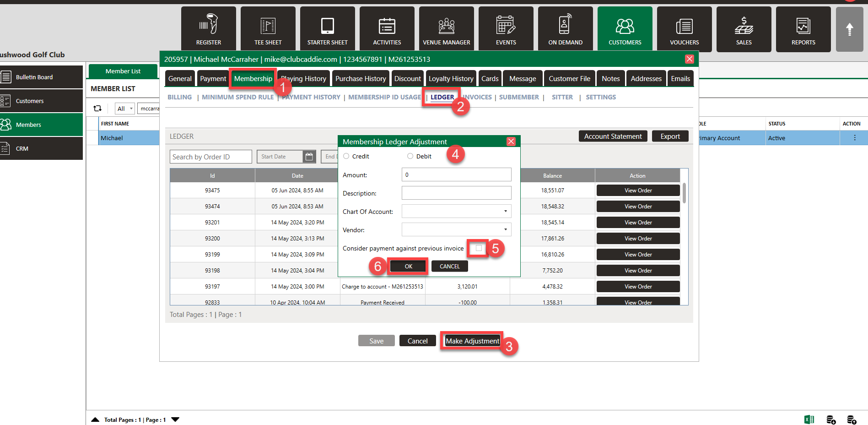This screenshot has height=425, width=868.
Task: Open the Events module
Action: [x=506, y=29]
